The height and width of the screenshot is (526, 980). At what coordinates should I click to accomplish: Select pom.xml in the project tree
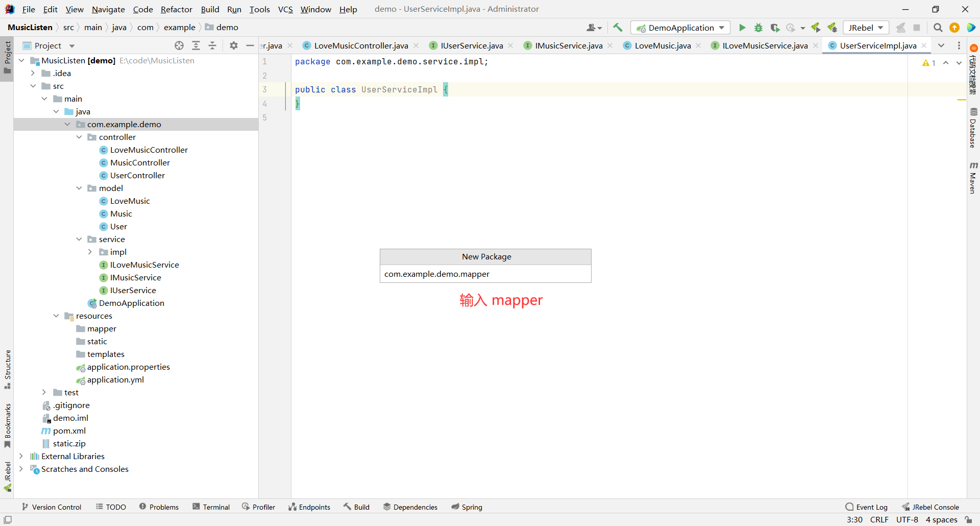pyautogui.click(x=69, y=431)
